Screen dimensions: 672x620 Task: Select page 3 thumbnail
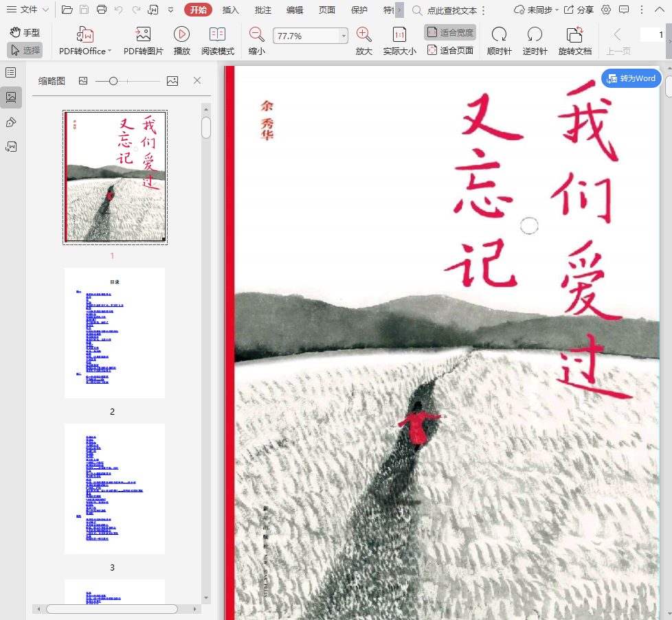click(115, 489)
